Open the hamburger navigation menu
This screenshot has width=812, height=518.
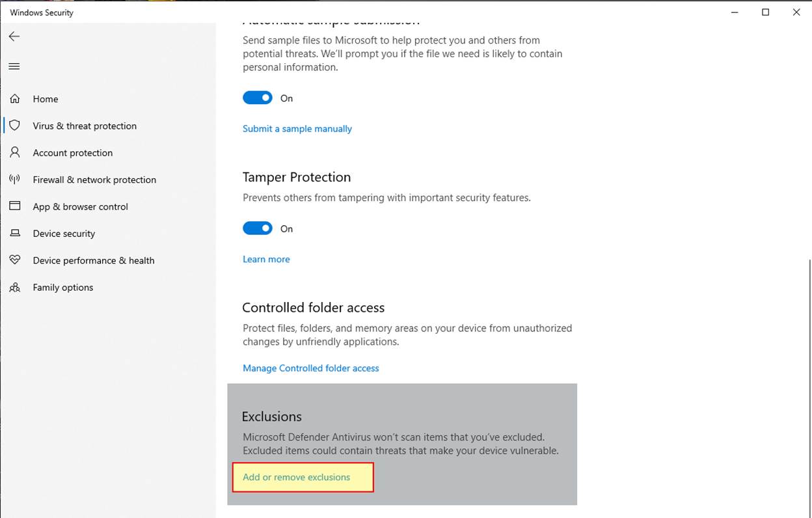click(x=14, y=66)
